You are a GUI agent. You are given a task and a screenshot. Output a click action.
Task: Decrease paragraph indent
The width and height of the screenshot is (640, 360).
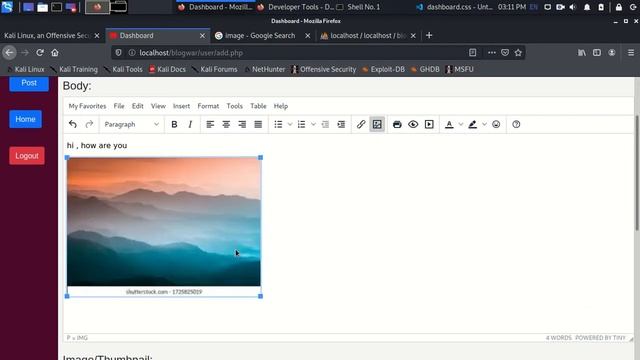coord(325,124)
